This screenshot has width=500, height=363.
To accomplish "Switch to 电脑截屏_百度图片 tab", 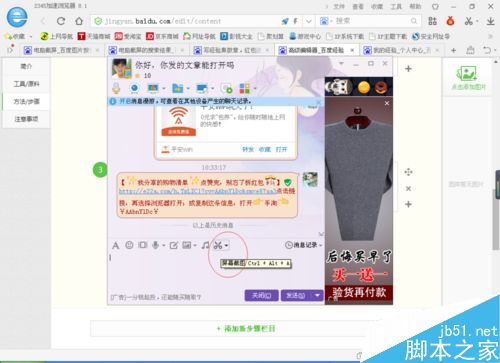I will 62,50.
